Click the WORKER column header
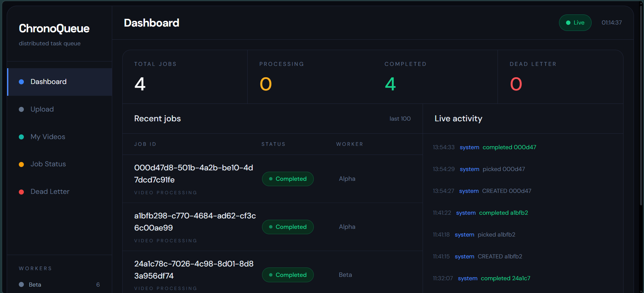Image resolution: width=644 pixels, height=293 pixels. pos(350,144)
